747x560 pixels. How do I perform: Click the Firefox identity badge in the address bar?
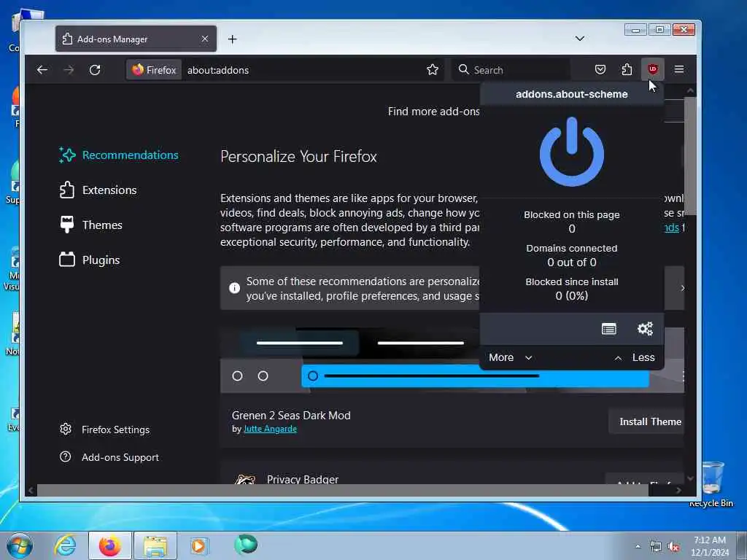(x=154, y=69)
